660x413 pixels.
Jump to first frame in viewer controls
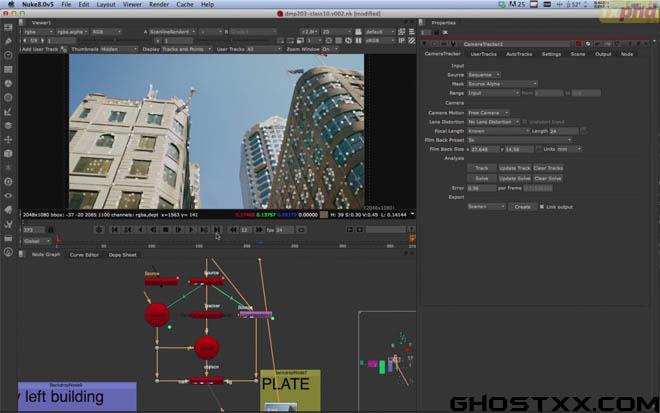click(x=114, y=229)
